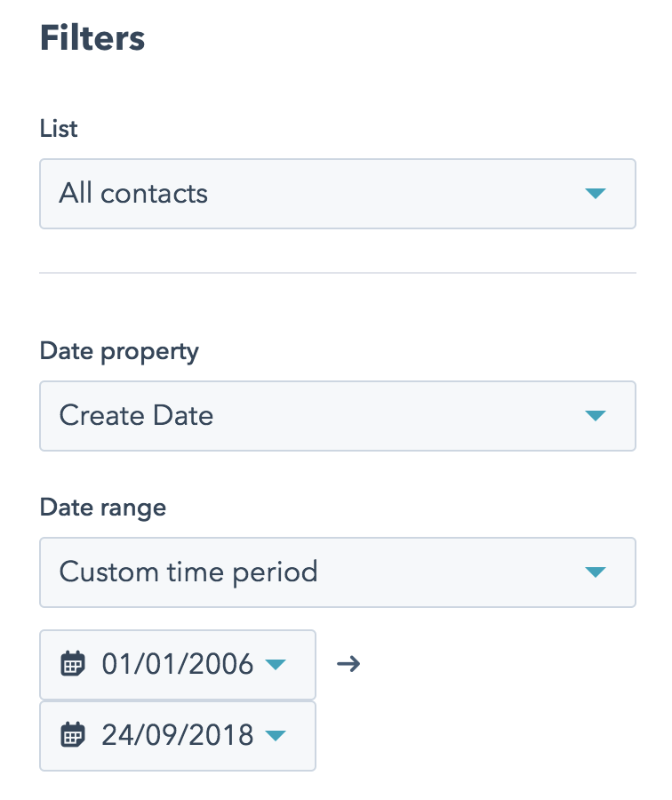Viewport: 672px width, 800px height.
Task: Click the Filters heading
Action: pos(92,37)
